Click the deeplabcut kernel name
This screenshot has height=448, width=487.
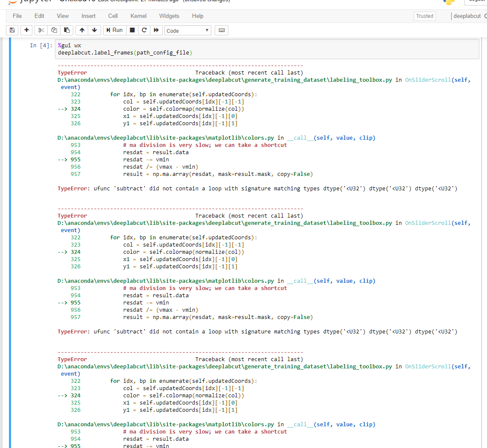click(x=467, y=16)
